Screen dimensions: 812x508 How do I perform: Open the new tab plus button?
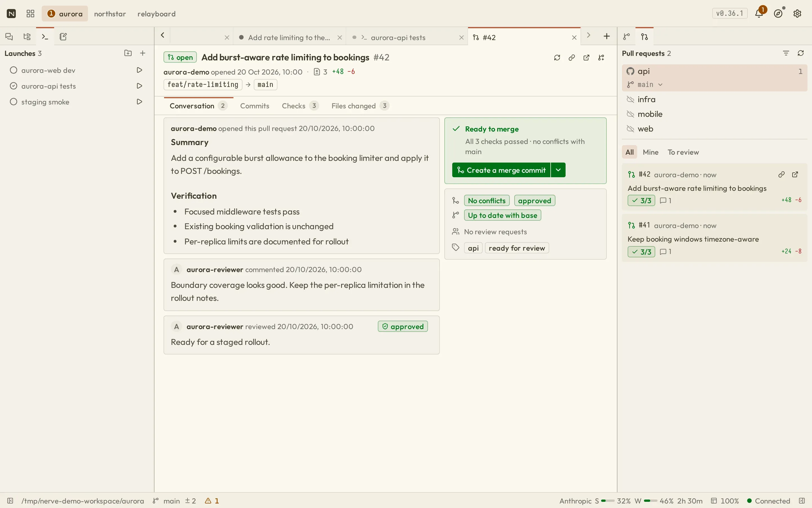(x=607, y=36)
